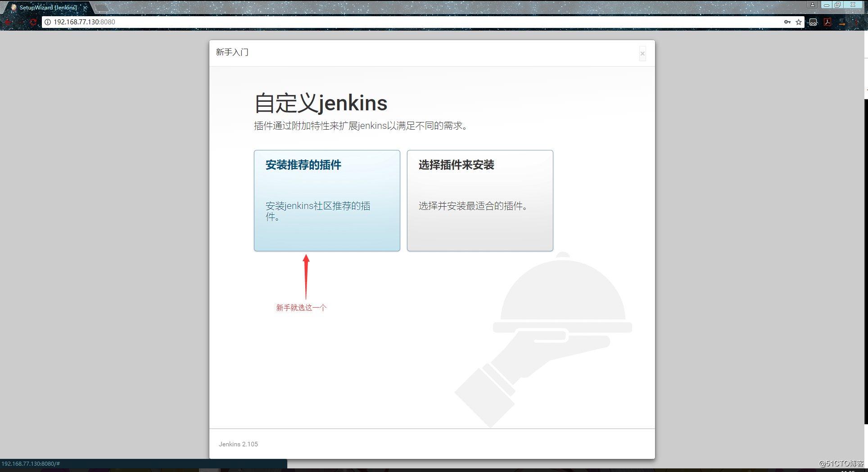The width and height of the screenshot is (868, 472).
Task: Click the saved password key icon
Action: point(787,22)
